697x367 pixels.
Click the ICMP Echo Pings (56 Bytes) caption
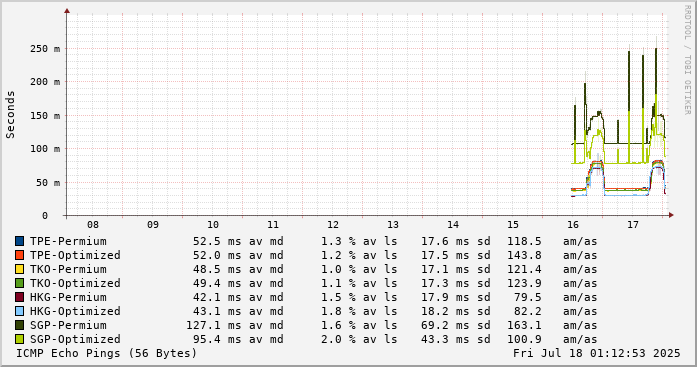click(x=106, y=353)
